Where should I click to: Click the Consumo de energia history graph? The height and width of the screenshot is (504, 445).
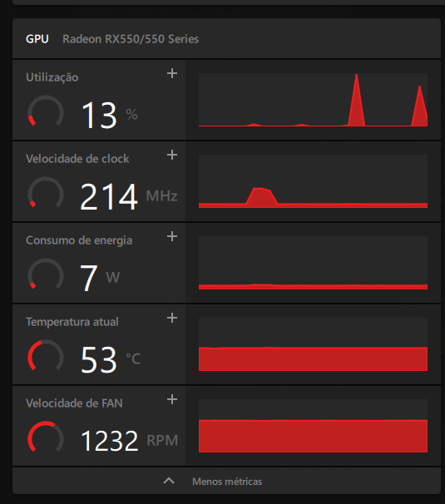[313, 263]
